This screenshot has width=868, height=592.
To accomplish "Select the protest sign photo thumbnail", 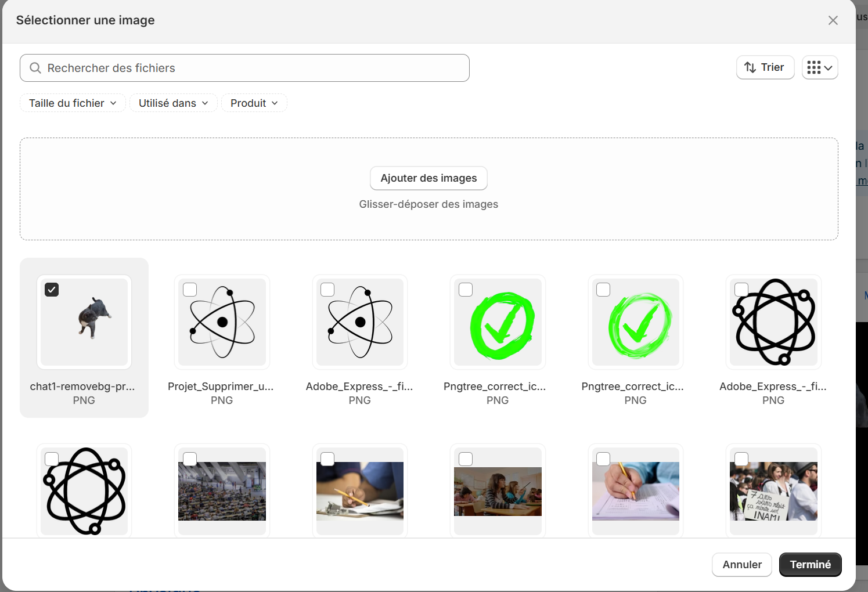I will [x=773, y=491].
